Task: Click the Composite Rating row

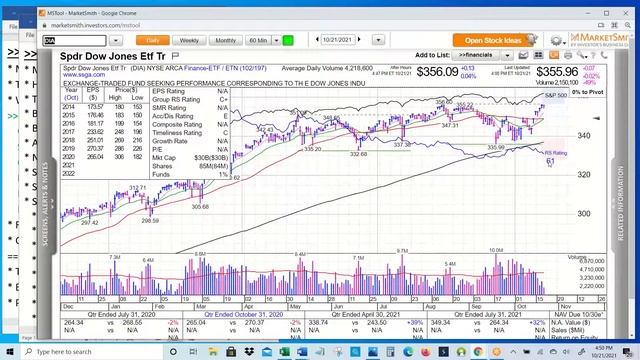Action: pyautogui.click(x=190, y=124)
